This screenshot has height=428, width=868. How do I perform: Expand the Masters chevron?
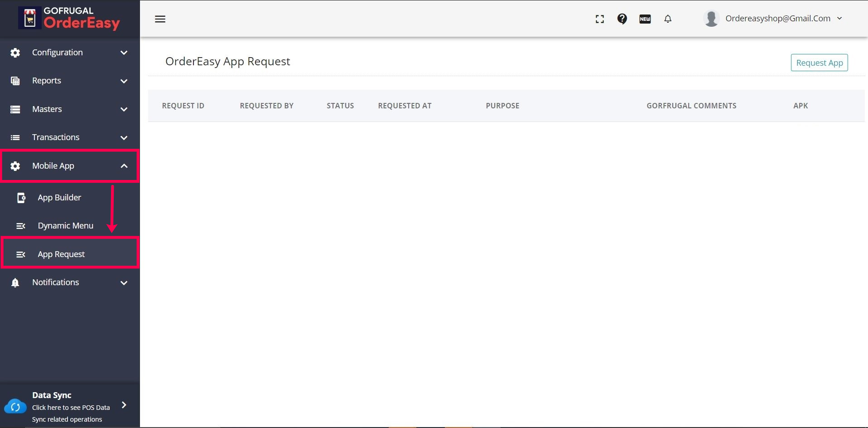(124, 109)
